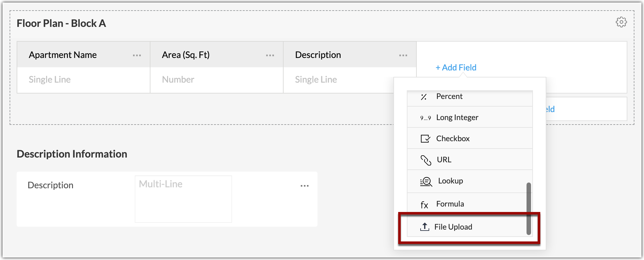Open the Apartment Name column options menu
This screenshot has height=260, width=644.
[137, 55]
